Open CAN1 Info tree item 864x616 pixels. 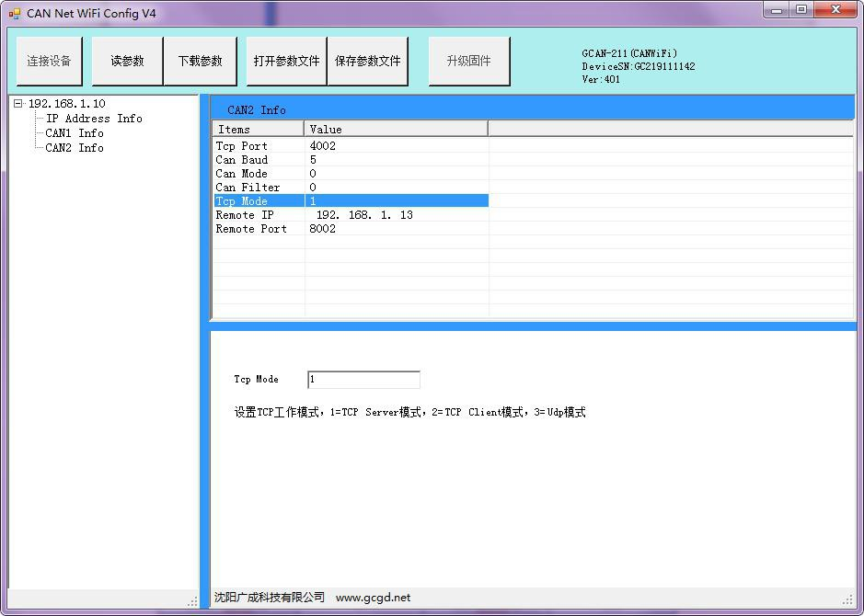(x=75, y=133)
